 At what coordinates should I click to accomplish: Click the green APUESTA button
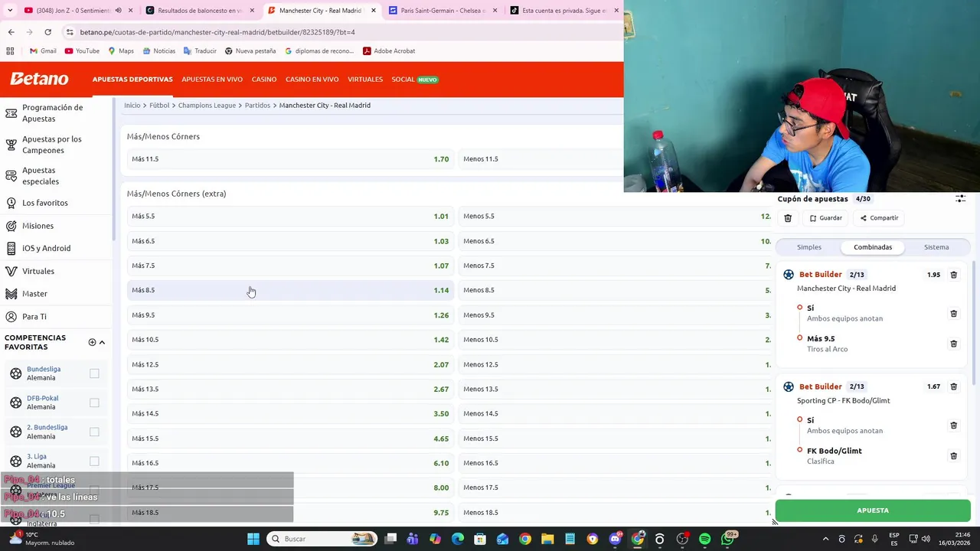[x=873, y=510]
